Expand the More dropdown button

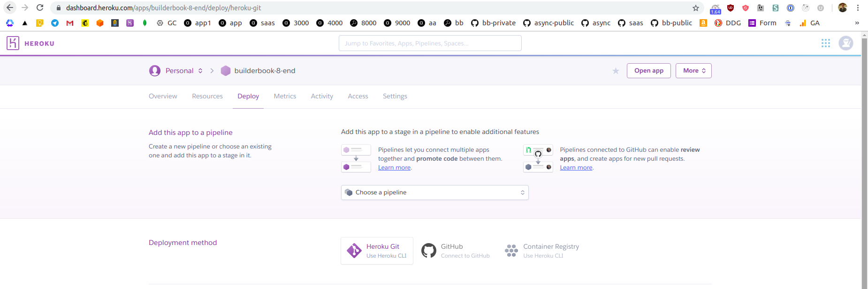693,71
